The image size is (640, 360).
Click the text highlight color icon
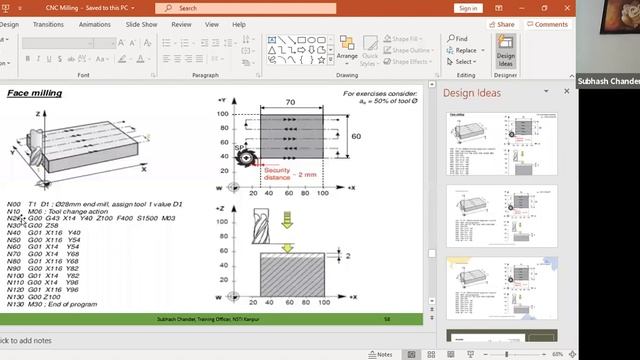pos(122,59)
